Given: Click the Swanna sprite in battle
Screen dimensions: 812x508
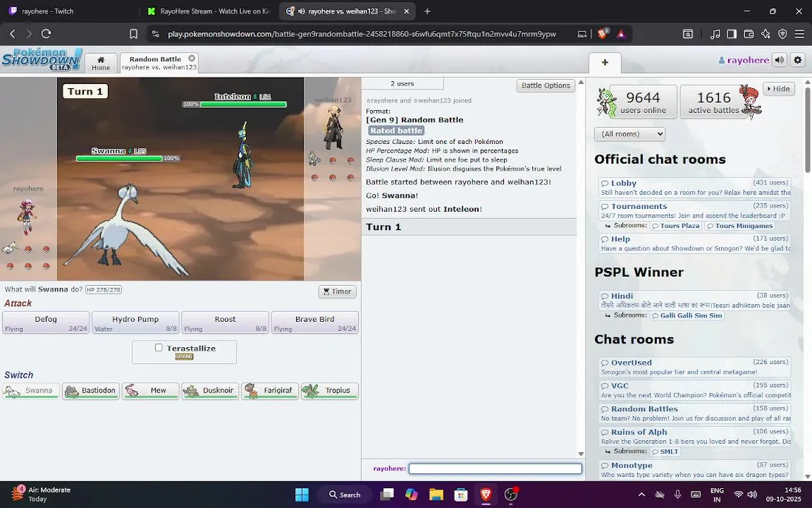Looking at the screenshot, I should click(x=127, y=231).
